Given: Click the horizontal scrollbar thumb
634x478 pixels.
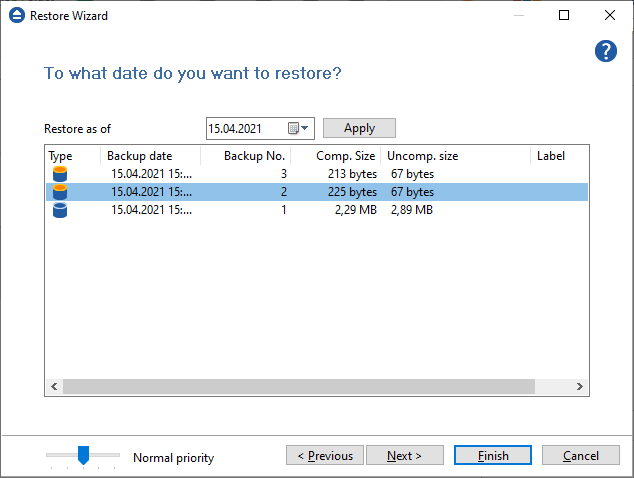Looking at the screenshot, I should click(x=299, y=386).
